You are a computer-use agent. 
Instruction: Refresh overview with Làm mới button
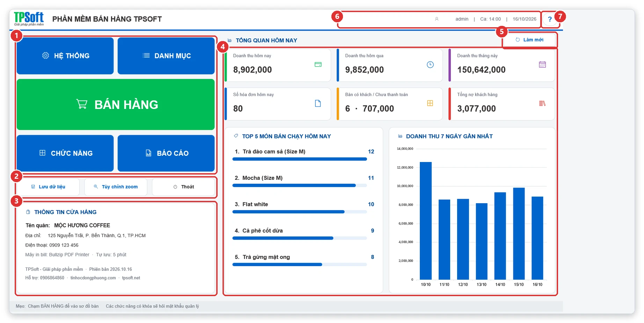tap(529, 40)
